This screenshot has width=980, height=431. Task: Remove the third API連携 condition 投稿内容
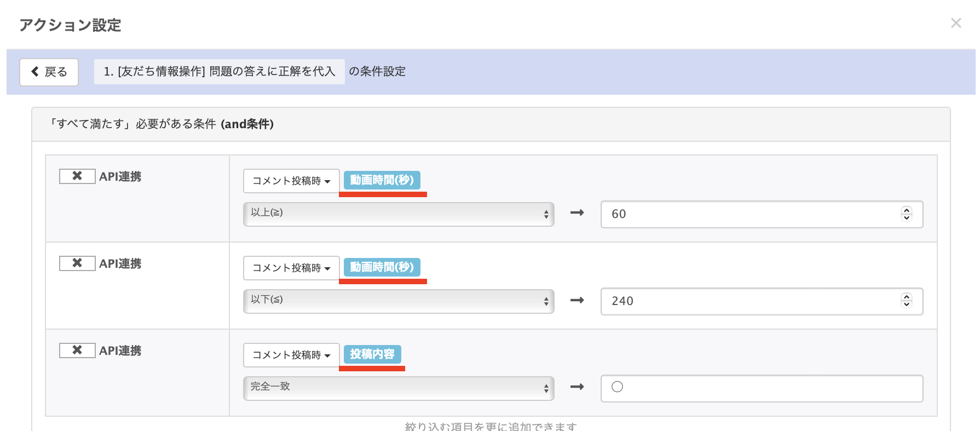[77, 350]
